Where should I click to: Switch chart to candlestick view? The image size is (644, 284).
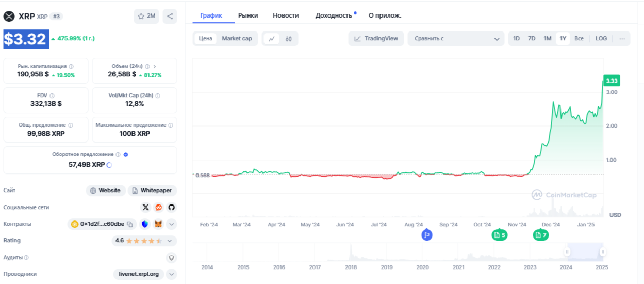289,39
